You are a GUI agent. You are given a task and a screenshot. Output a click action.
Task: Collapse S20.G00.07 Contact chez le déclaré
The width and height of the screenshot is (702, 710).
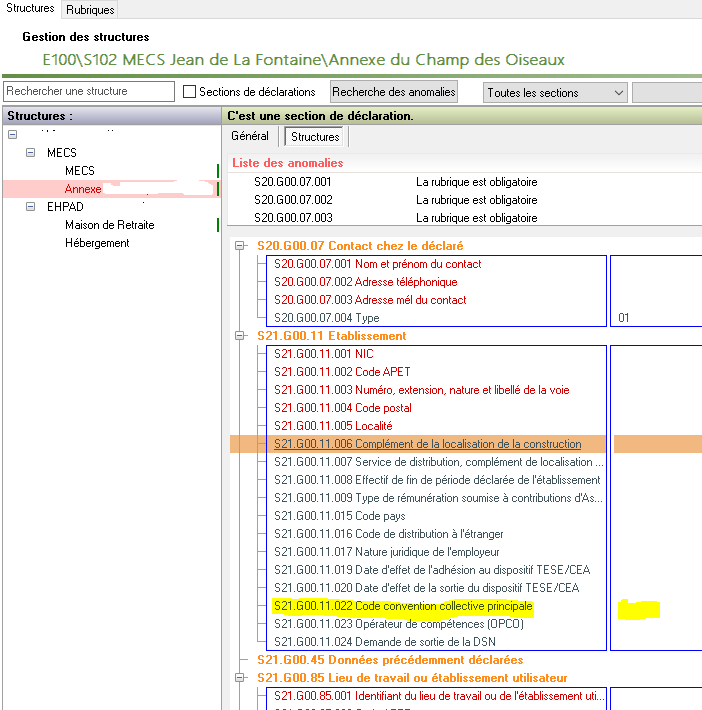[x=240, y=246]
